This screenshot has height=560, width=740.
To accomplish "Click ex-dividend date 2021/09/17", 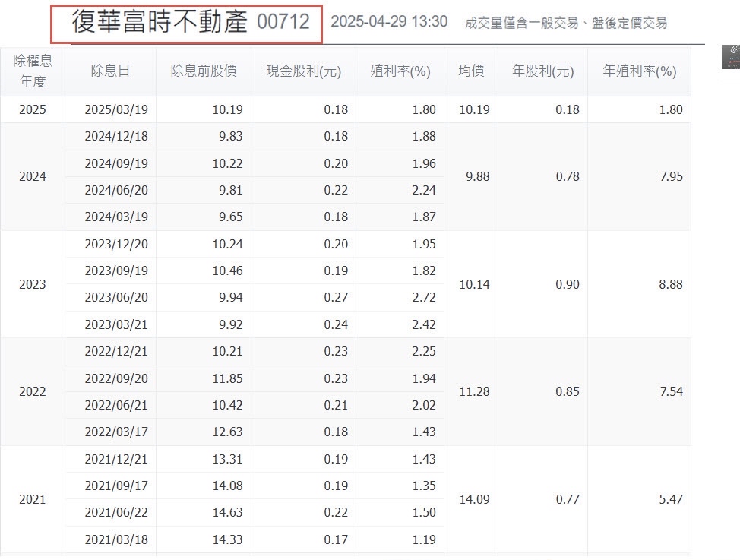I will coord(116,486).
